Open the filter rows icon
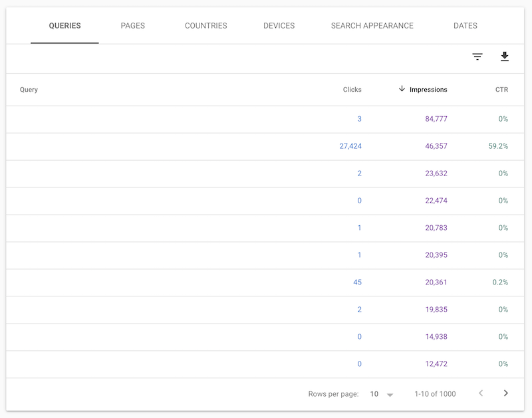The height and width of the screenshot is (418, 532). [x=477, y=56]
